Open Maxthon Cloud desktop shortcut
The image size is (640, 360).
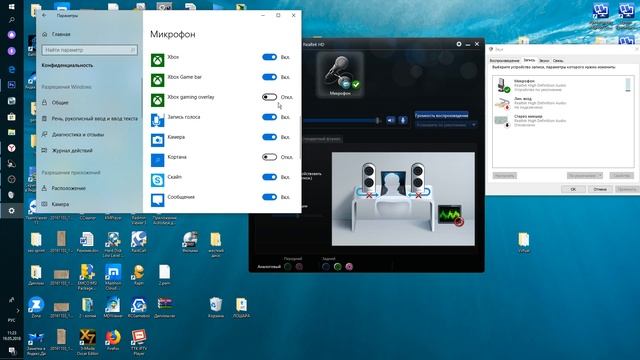[x=113, y=277]
